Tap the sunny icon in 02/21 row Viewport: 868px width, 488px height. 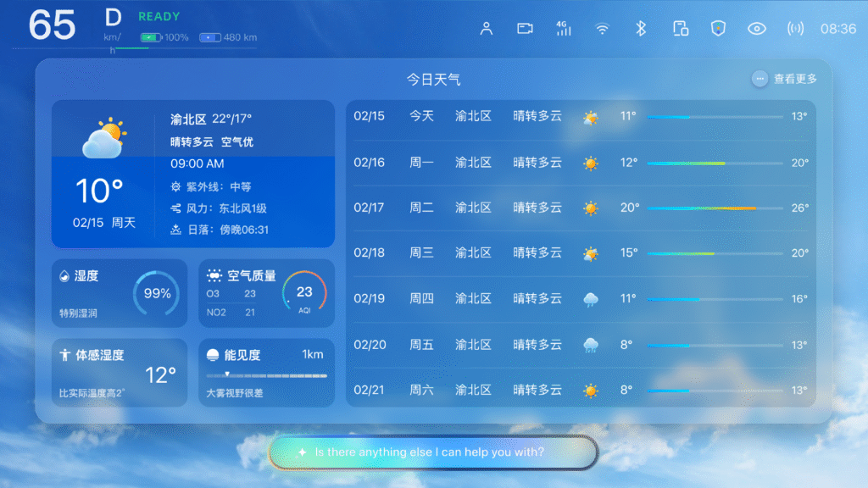[591, 391]
